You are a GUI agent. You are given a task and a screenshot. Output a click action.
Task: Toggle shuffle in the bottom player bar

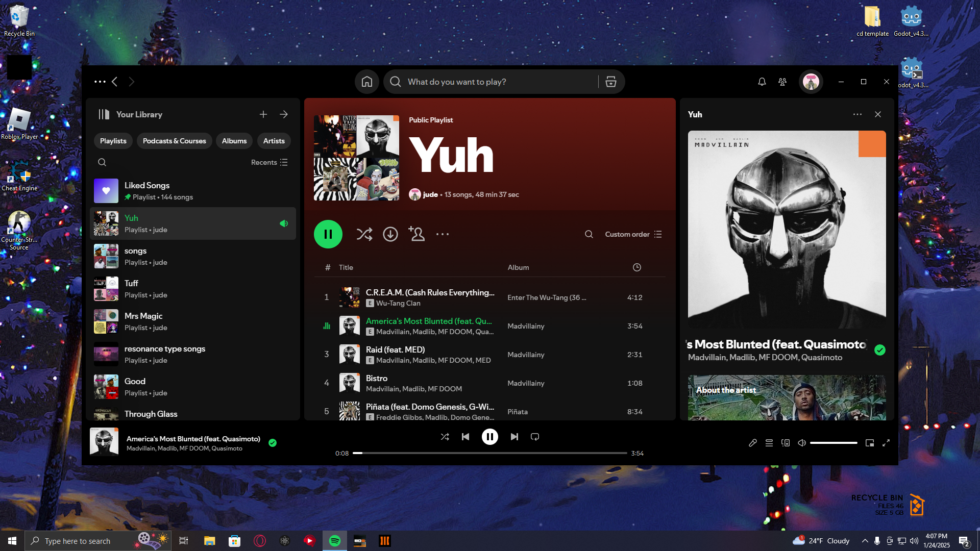pos(445,437)
